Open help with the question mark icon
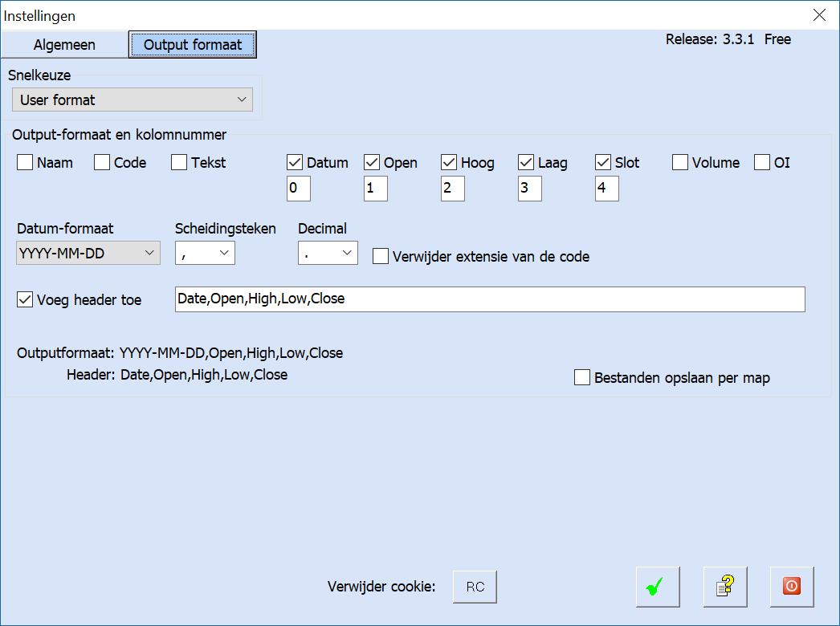This screenshot has width=840, height=626. [725, 587]
